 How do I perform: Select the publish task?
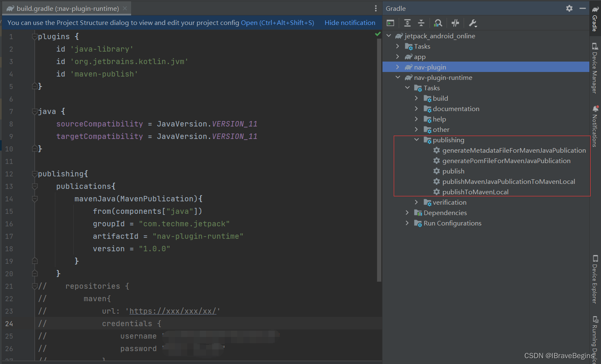click(x=453, y=171)
